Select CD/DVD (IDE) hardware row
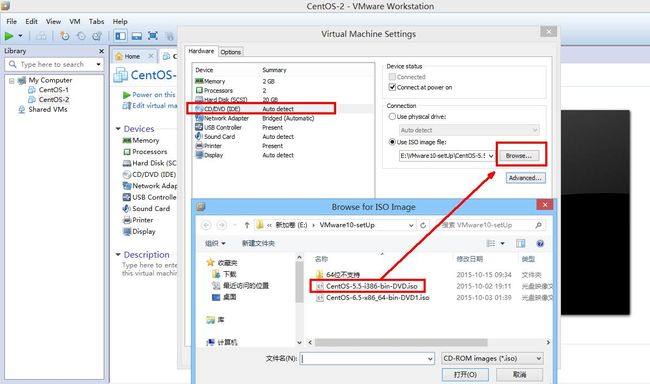The width and height of the screenshot is (650, 384). point(284,109)
